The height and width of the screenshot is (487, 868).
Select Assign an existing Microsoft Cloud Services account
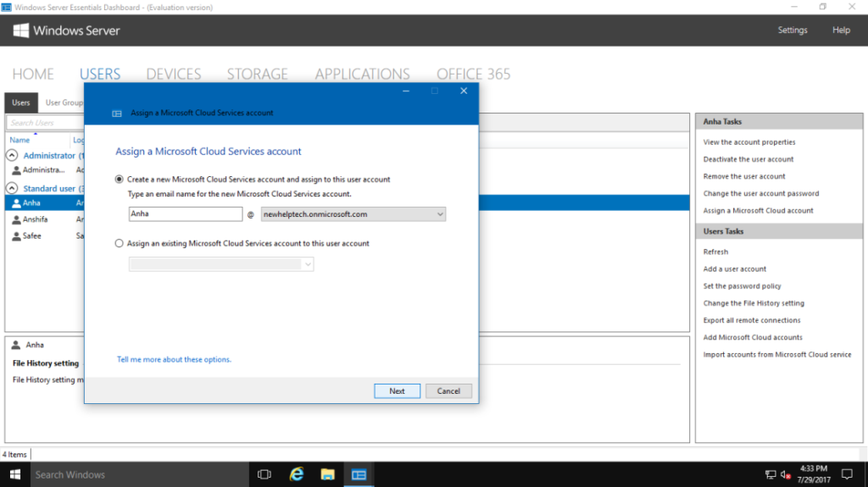[x=119, y=244]
